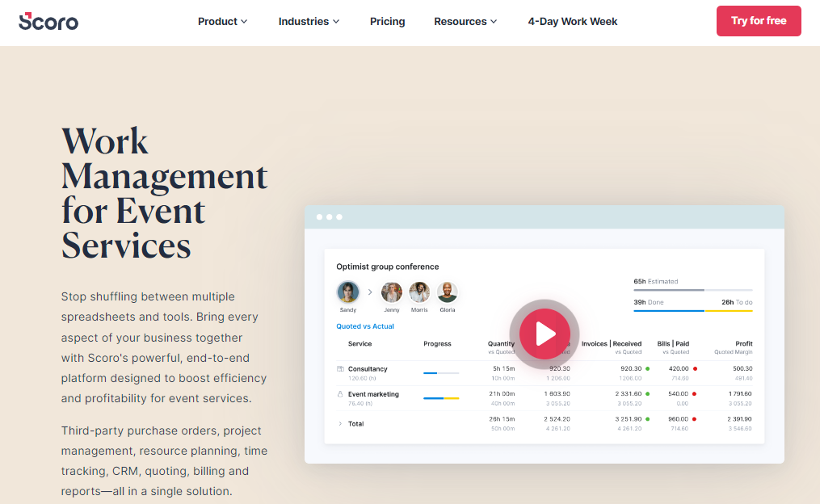
Task: Click the 39h Done label
Action: (x=649, y=302)
